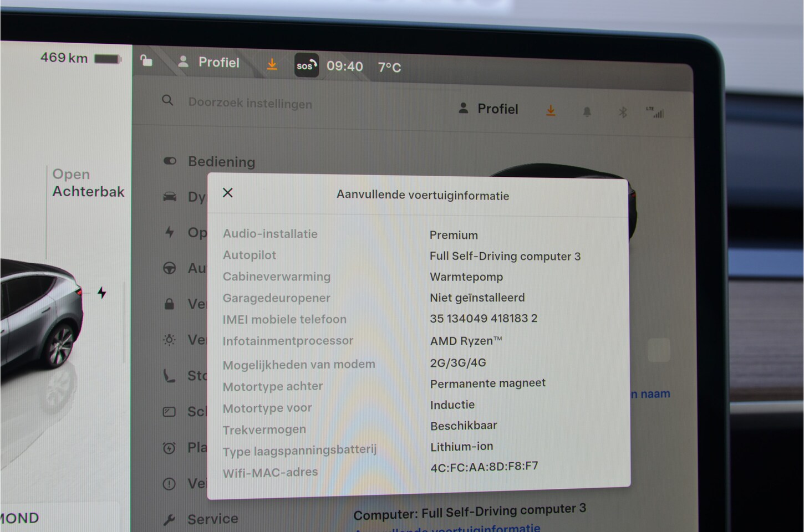
Task: Click the Doorzoek instellingen search field
Action: tap(250, 104)
